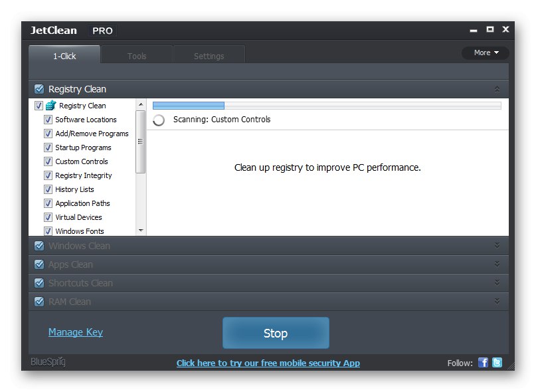The height and width of the screenshot is (392, 536).
Task: Click the tree list scrollbar up arrow
Action: (141, 104)
